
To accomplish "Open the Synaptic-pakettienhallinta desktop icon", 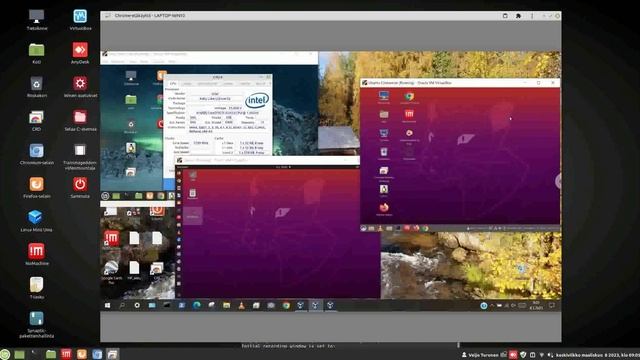I will pyautogui.click(x=36, y=319).
